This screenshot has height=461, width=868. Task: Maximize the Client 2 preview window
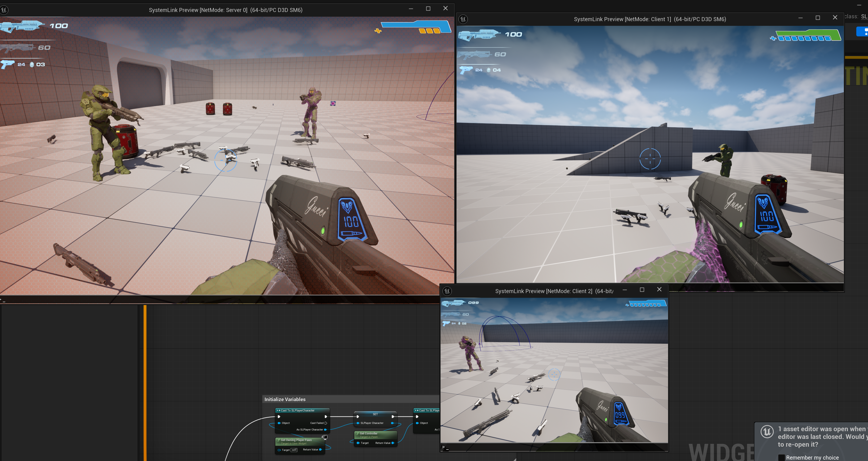pyautogui.click(x=642, y=290)
